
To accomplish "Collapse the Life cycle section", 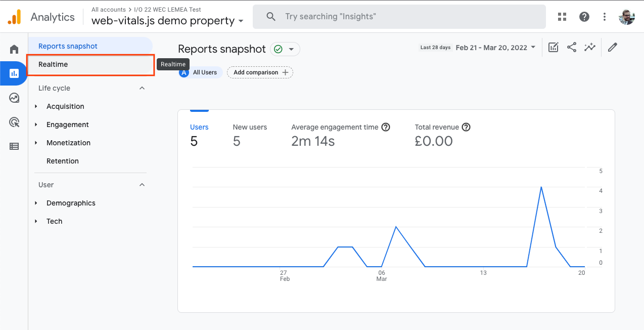I will (x=142, y=88).
